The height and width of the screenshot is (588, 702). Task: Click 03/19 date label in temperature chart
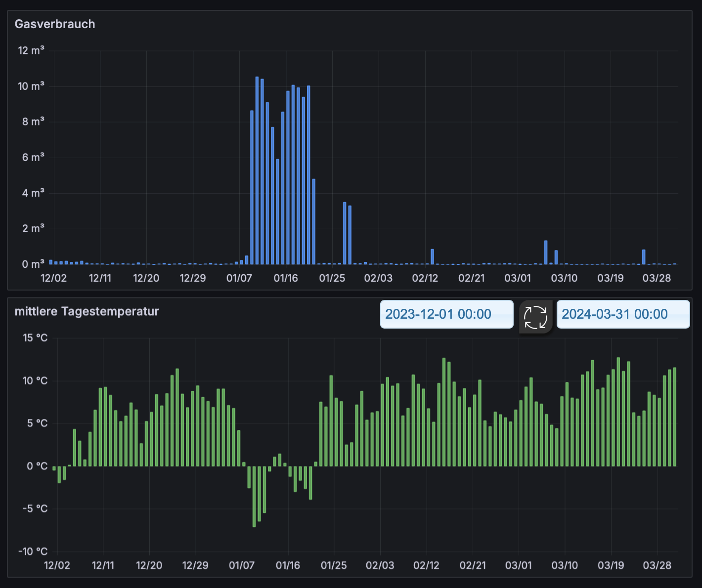(611, 565)
